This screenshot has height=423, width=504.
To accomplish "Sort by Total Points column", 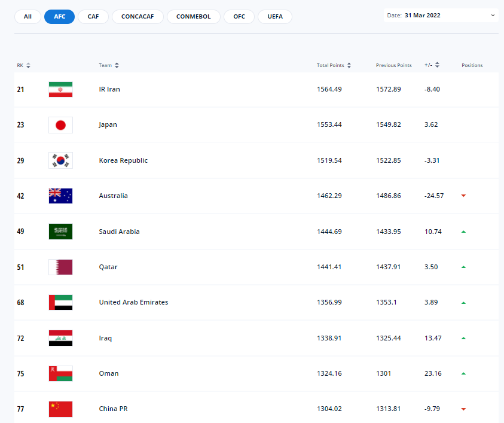I will click(x=334, y=65).
